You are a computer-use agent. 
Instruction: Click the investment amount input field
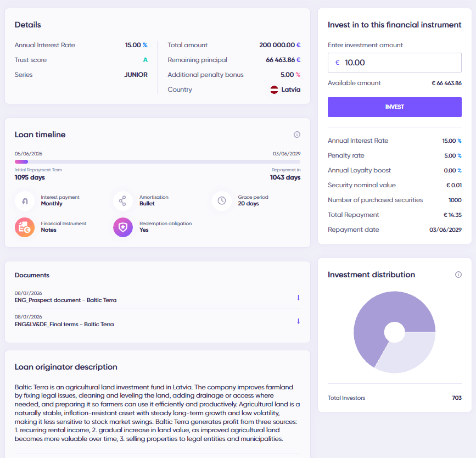coord(394,63)
